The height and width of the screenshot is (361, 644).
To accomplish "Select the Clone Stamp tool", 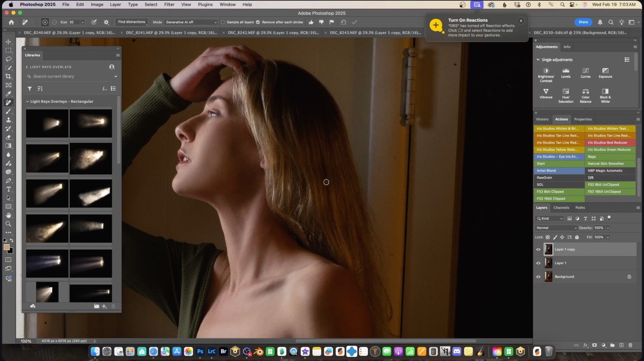I will [x=8, y=120].
